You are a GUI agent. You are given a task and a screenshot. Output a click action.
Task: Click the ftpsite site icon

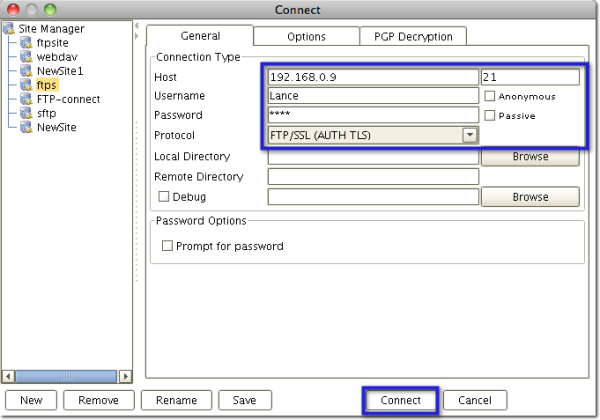(26, 42)
